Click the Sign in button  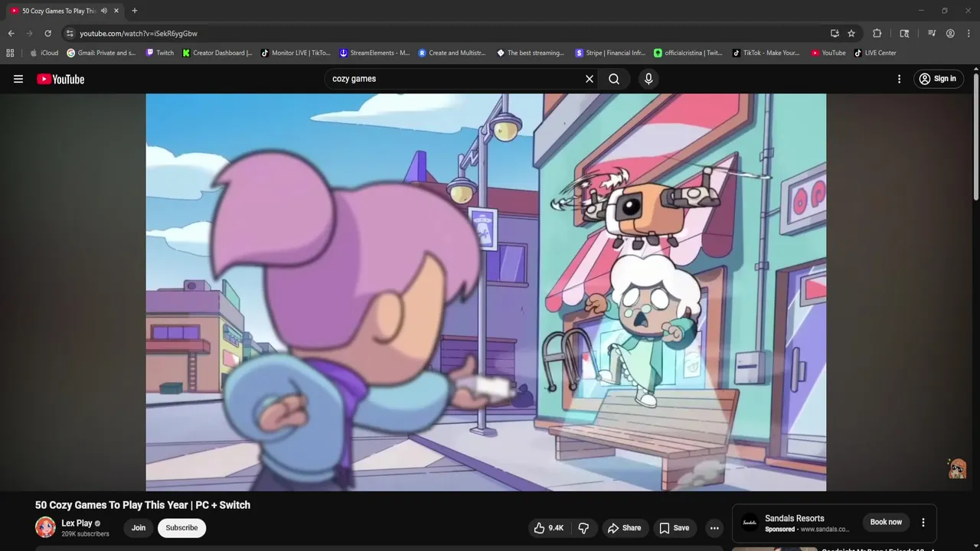938,79
